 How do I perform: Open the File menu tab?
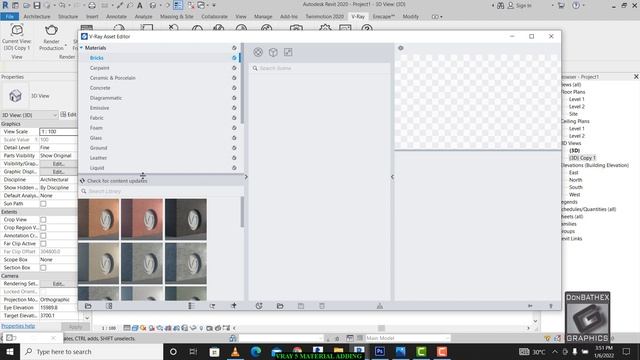[10, 17]
